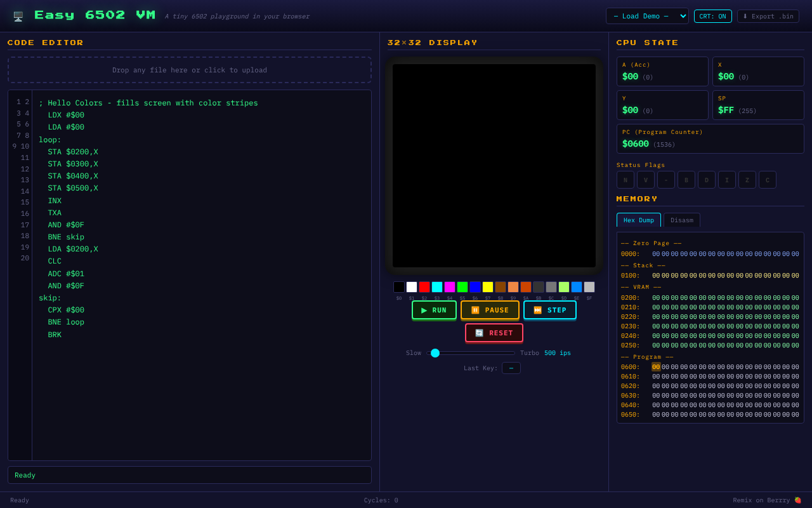Click the flame emoji next to Remix on Berrry
Viewport: 812px width, 508px height.
(x=797, y=500)
